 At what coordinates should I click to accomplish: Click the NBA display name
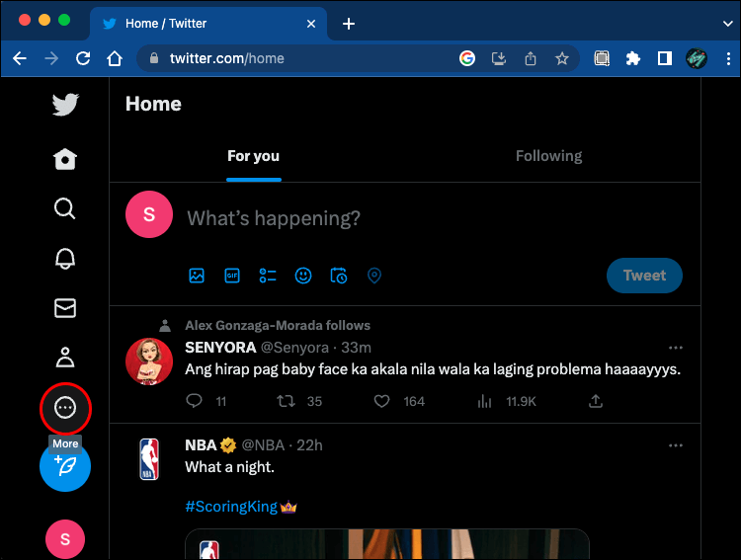201,445
